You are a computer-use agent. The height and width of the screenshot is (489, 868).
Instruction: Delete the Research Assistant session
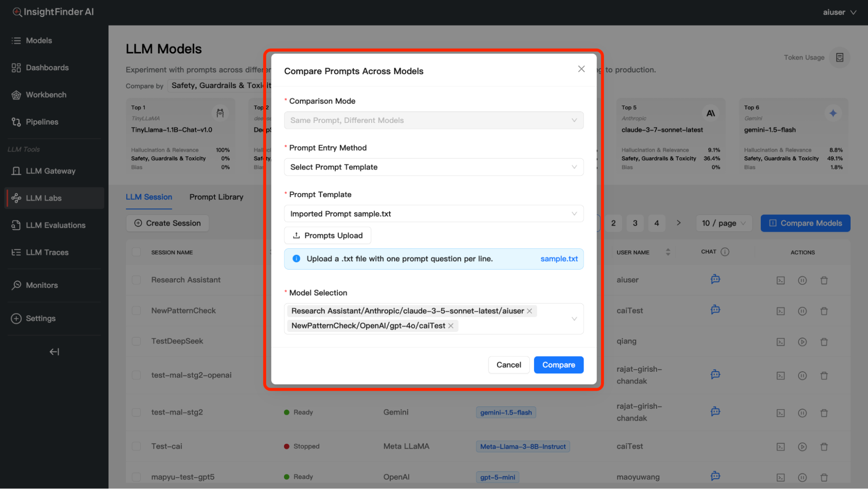(824, 280)
